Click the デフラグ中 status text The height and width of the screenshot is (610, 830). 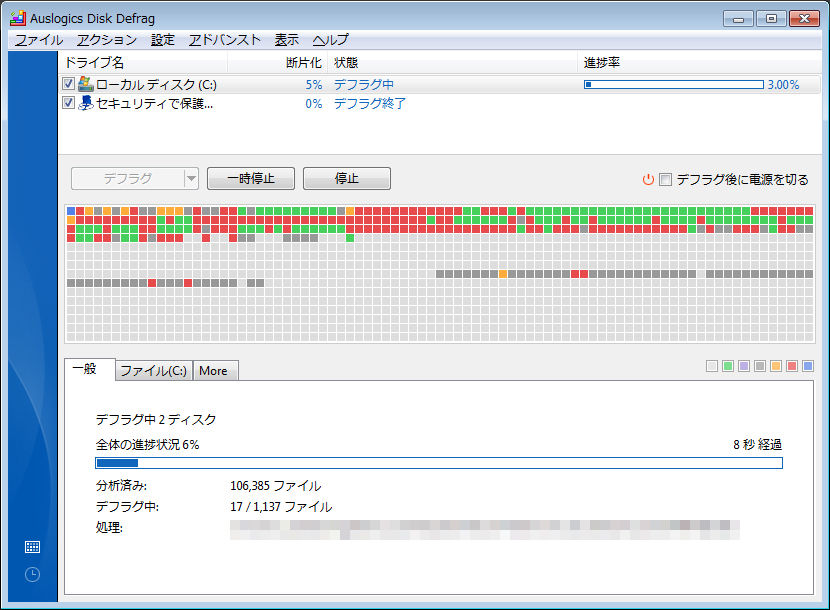pos(364,85)
